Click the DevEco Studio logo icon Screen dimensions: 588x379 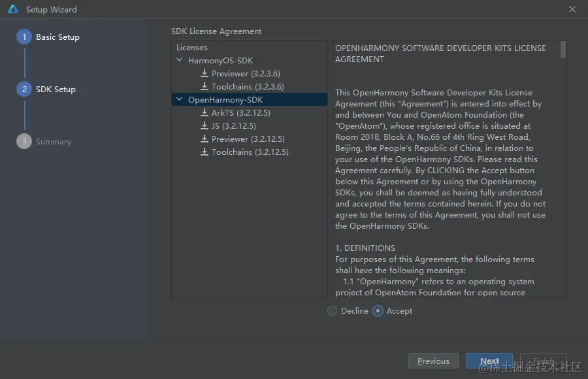pyautogui.click(x=13, y=9)
